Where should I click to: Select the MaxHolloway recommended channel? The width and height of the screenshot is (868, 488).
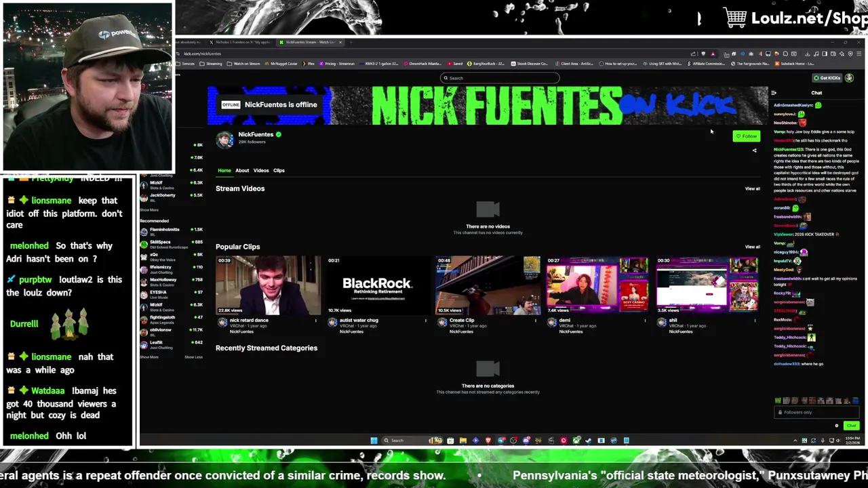click(x=171, y=281)
